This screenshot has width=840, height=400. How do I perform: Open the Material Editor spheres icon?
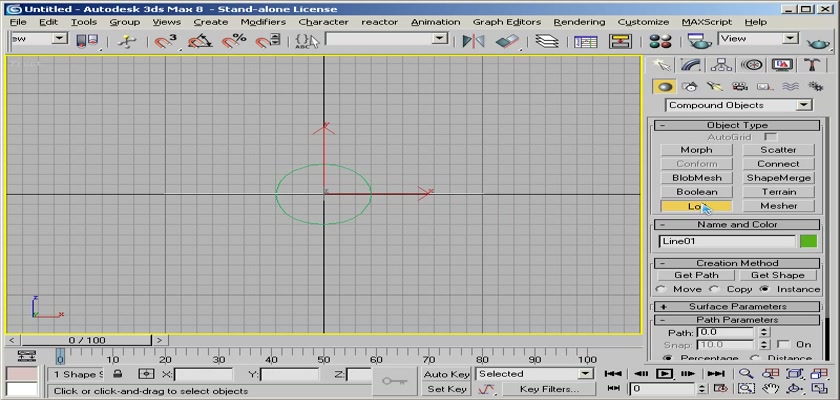pos(660,41)
